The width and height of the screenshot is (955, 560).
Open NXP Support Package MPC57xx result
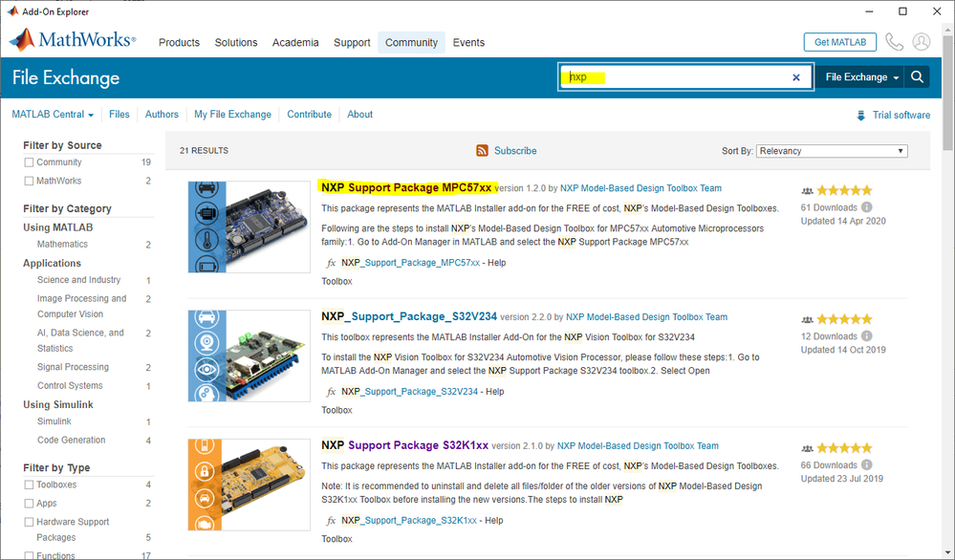coord(406,187)
